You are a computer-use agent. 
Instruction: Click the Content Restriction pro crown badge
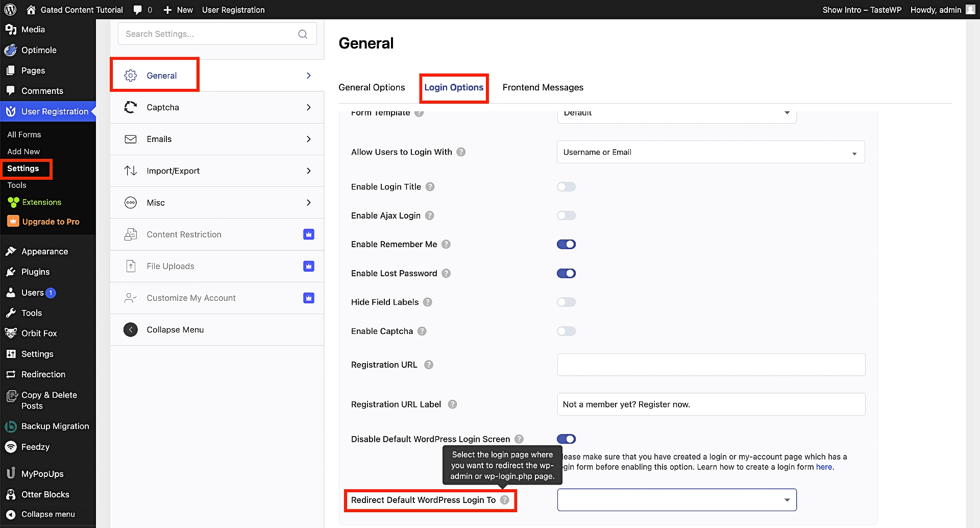[309, 234]
